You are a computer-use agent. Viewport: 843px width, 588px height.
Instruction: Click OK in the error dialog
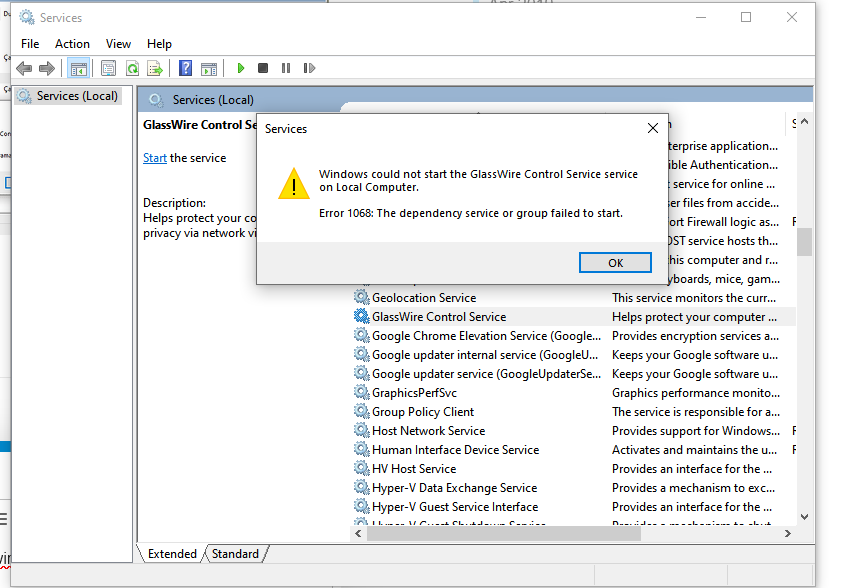tap(615, 263)
